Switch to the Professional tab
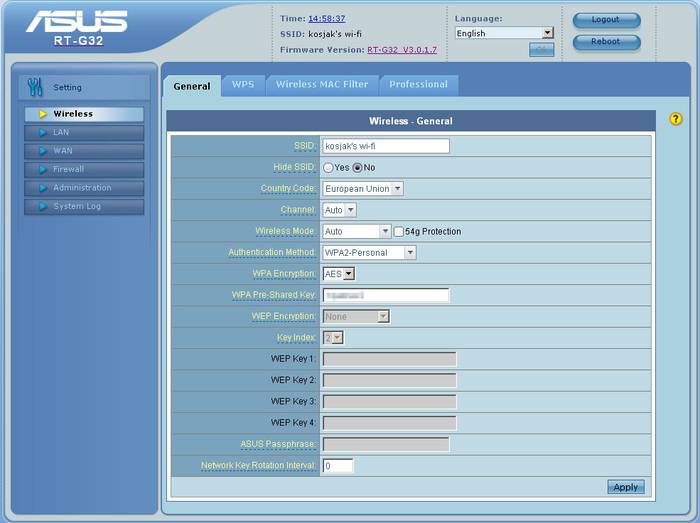This screenshot has height=523, width=700. coord(418,85)
